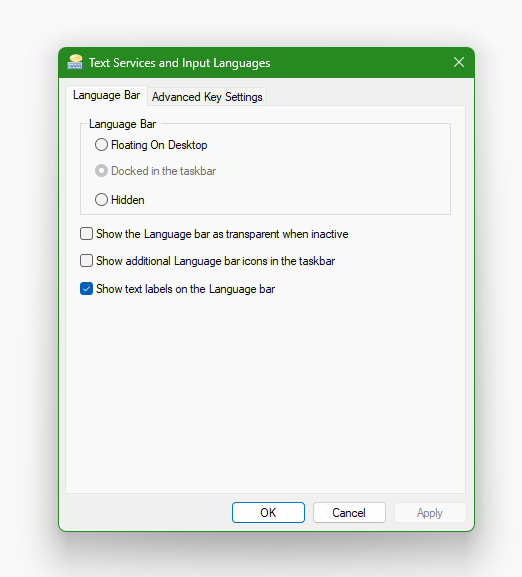Click the "Show text labels on the Language bar" text
The height and width of the screenshot is (577, 522).
click(x=185, y=289)
